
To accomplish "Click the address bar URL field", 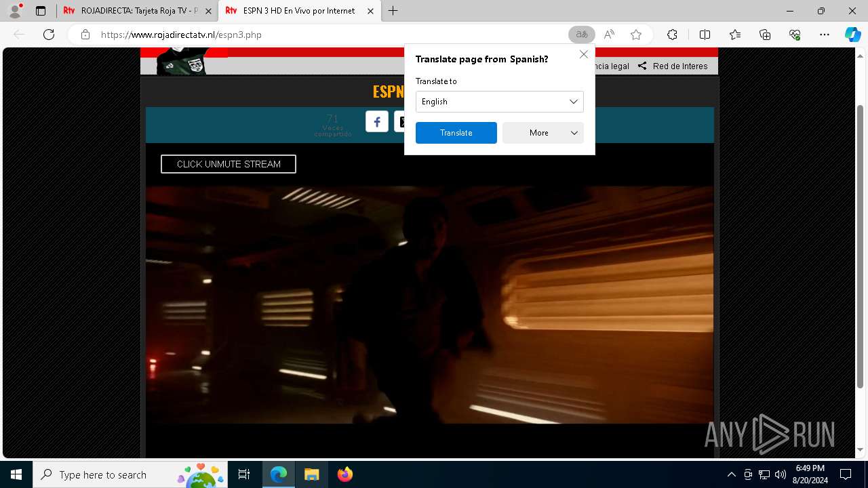I will click(x=325, y=35).
